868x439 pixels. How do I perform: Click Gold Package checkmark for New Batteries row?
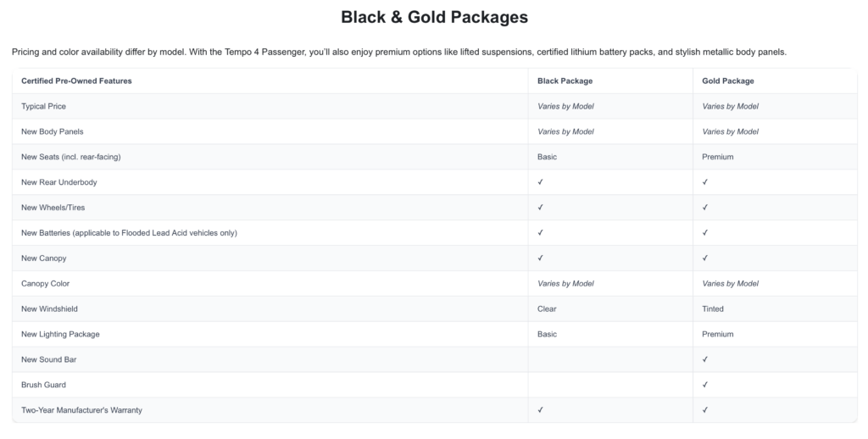[705, 233]
